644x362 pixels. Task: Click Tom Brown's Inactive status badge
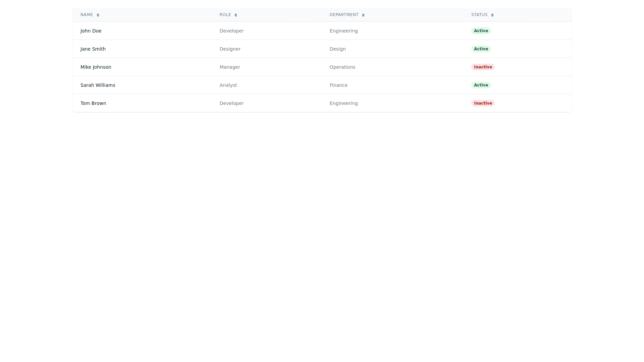coord(483,103)
